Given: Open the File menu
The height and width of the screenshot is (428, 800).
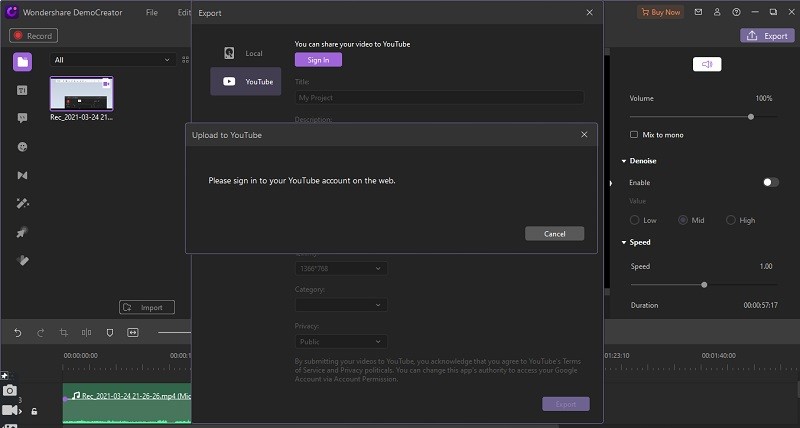Looking at the screenshot, I should point(151,13).
